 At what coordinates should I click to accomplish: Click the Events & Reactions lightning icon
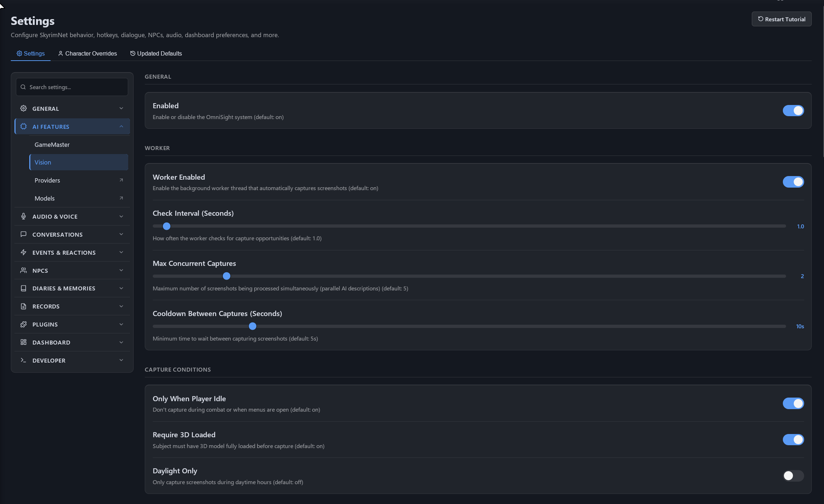pyautogui.click(x=23, y=252)
